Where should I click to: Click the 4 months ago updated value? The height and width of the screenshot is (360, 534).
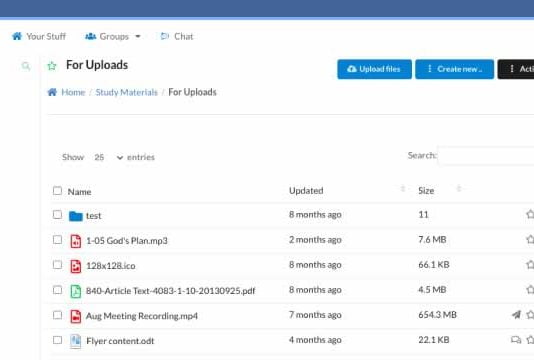(x=315, y=340)
